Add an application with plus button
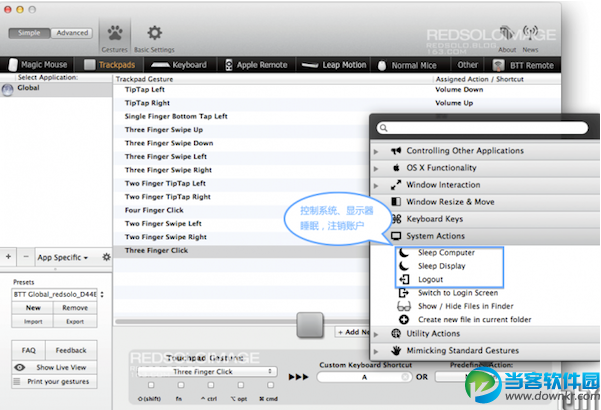 pos(8,256)
